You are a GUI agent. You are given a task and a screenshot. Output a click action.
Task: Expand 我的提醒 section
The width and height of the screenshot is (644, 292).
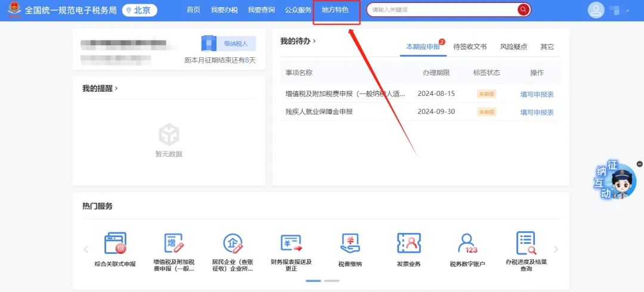coord(100,88)
